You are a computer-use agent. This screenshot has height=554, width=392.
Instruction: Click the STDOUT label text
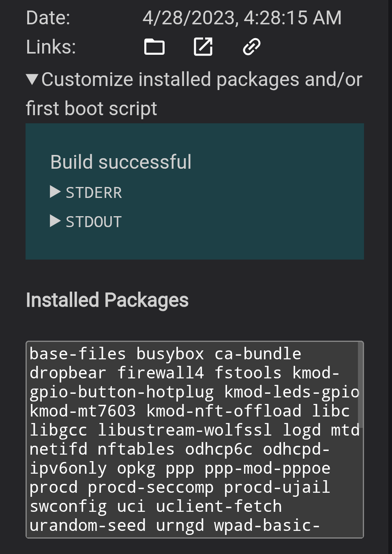pyautogui.click(x=94, y=222)
